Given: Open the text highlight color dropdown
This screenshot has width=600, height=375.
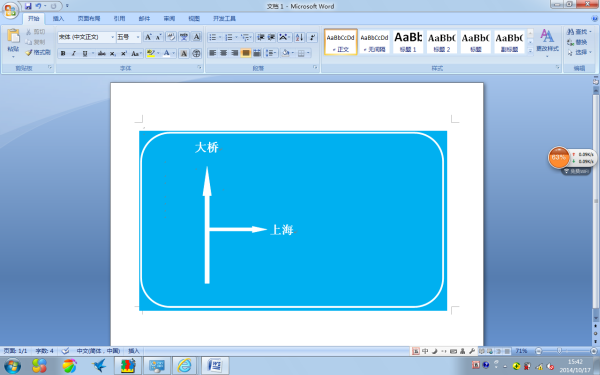Looking at the screenshot, I should [158, 54].
